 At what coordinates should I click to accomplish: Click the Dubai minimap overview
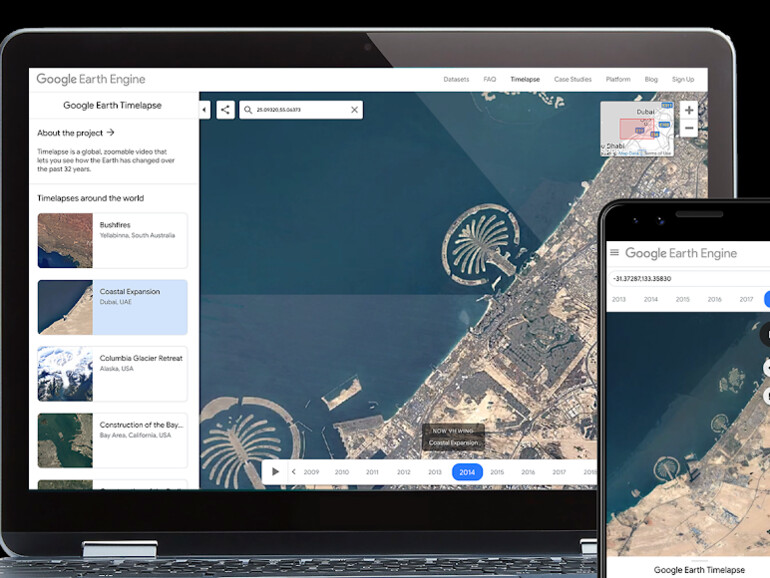click(637, 129)
